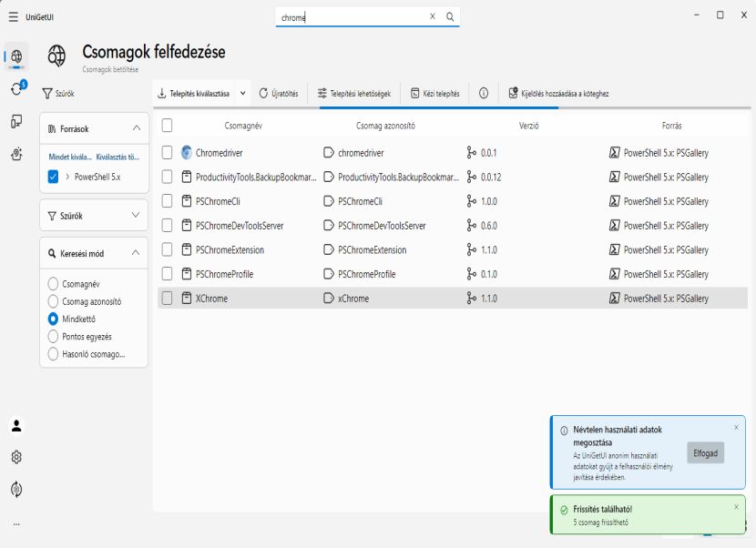This screenshot has width=756, height=548.
Task: Click the tag icon next to chromedriver ID
Action: [x=328, y=153]
